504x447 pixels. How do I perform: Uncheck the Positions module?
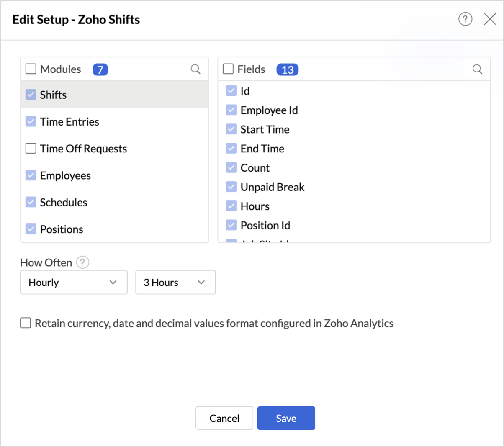[31, 229]
